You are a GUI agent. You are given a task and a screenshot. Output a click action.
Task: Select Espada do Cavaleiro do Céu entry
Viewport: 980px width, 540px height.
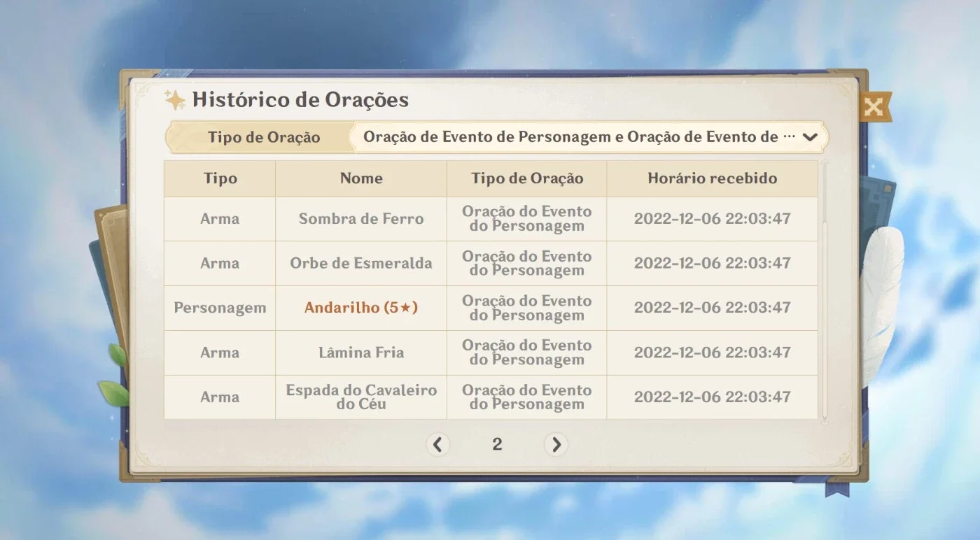[361, 397]
